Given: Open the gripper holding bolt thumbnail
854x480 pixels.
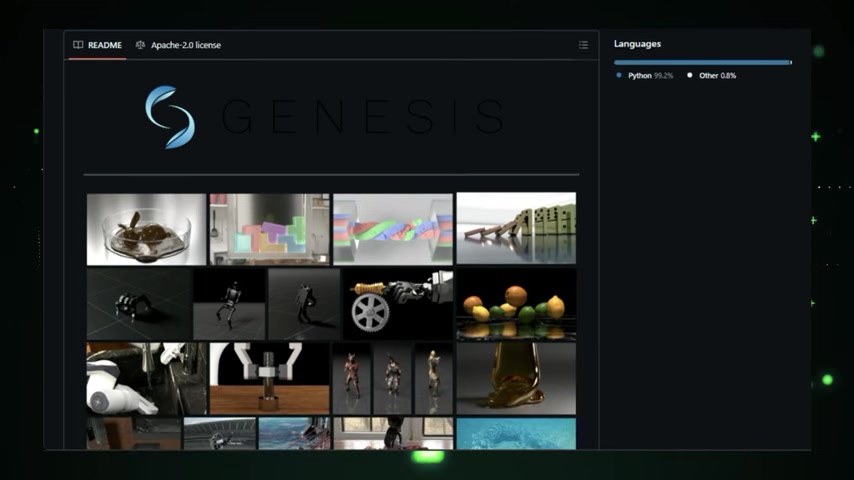Looking at the screenshot, I should pyautogui.click(x=270, y=379).
